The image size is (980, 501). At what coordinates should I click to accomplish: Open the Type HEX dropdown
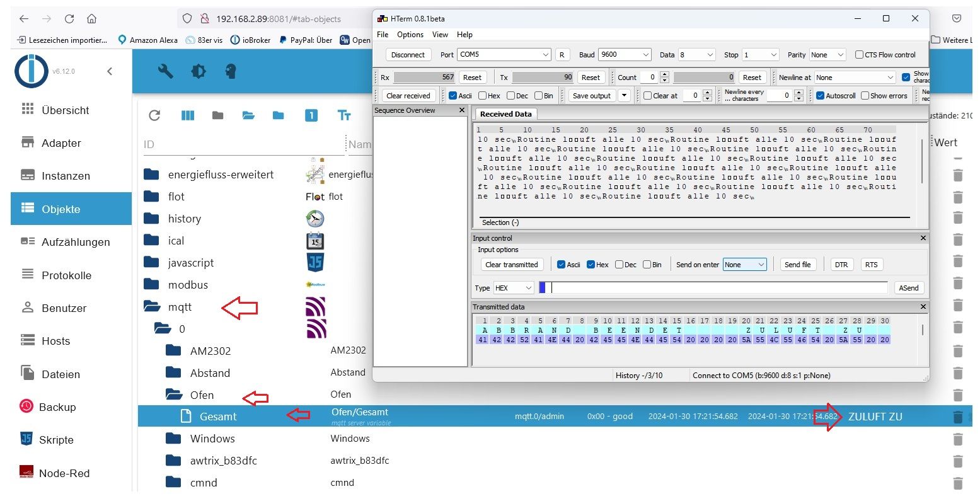513,288
